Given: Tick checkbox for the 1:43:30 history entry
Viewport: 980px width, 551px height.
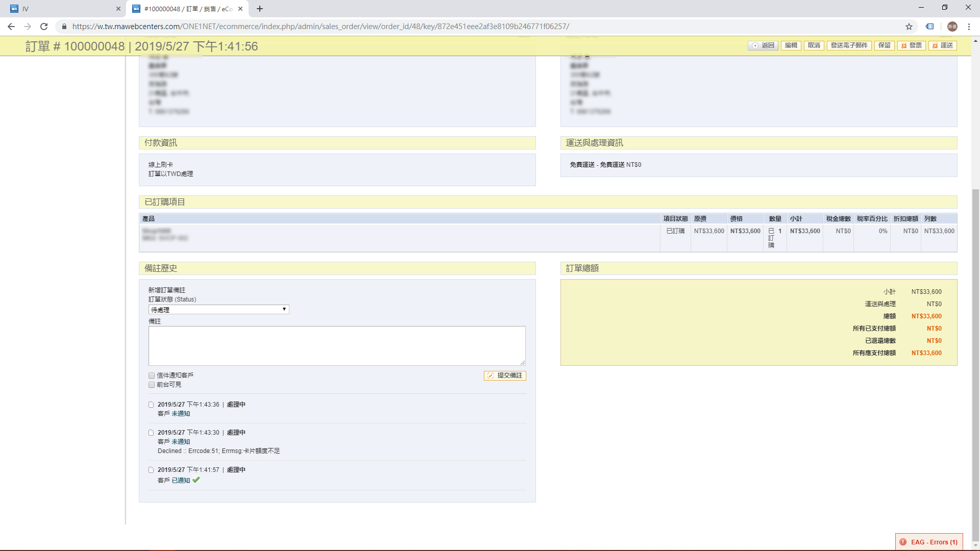Looking at the screenshot, I should click(x=151, y=433).
